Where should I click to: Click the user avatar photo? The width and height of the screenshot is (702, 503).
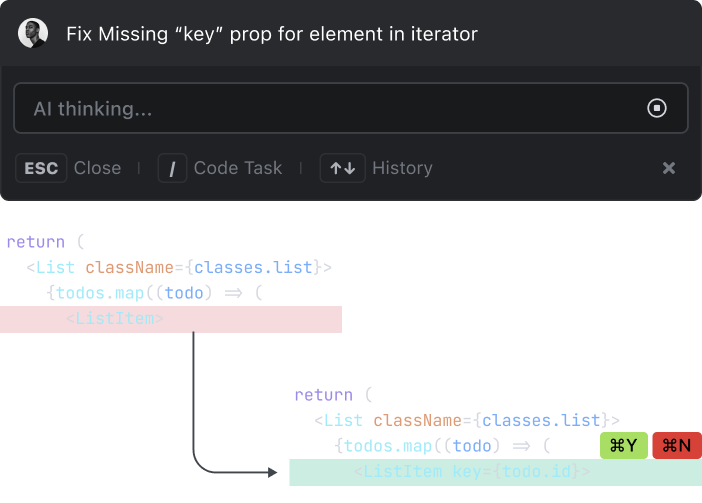point(33,33)
